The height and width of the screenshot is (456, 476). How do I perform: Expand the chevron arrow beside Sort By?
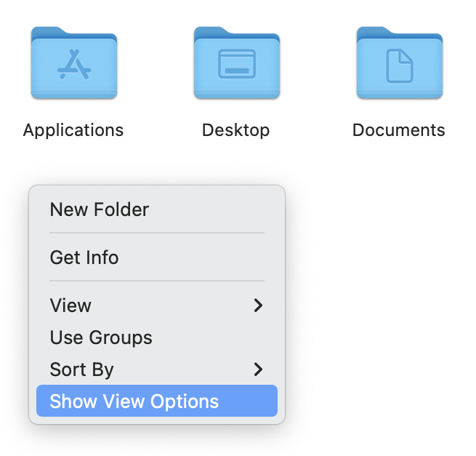coord(258,369)
